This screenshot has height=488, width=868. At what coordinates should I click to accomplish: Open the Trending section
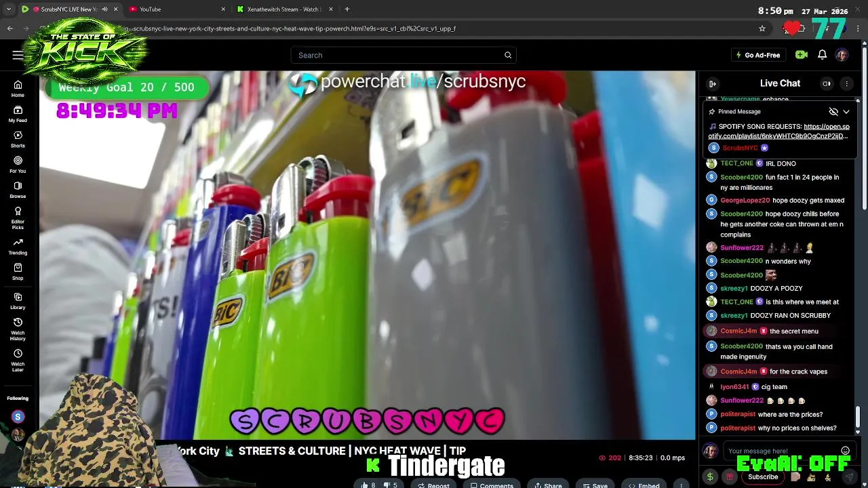coord(18,247)
